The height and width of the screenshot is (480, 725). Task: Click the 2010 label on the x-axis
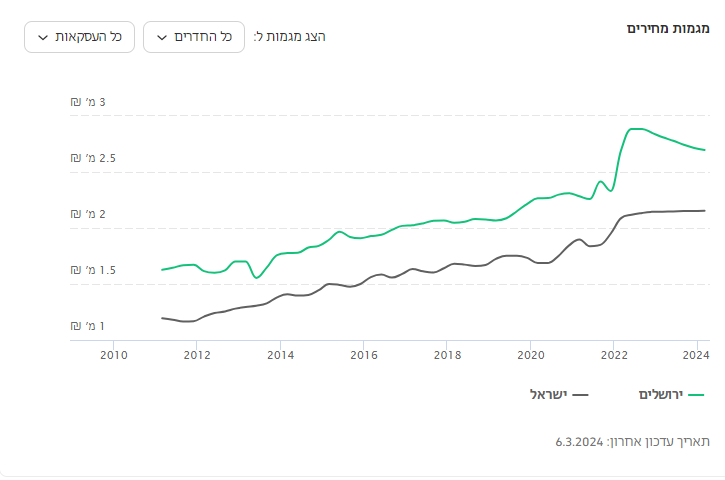114,354
